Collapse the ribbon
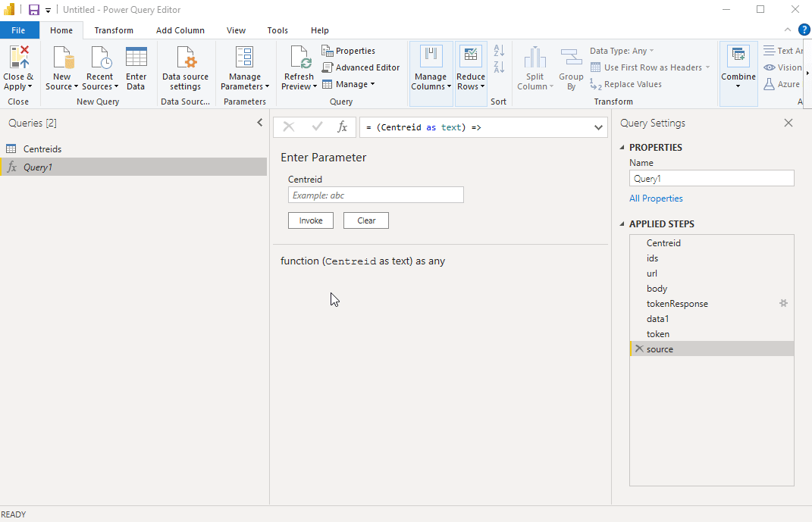 coord(788,30)
